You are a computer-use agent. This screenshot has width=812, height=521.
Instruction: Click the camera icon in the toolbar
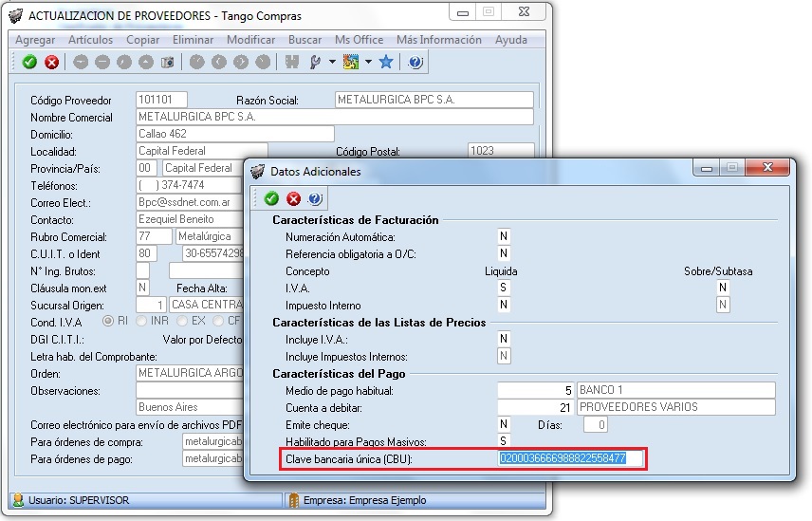click(x=167, y=62)
